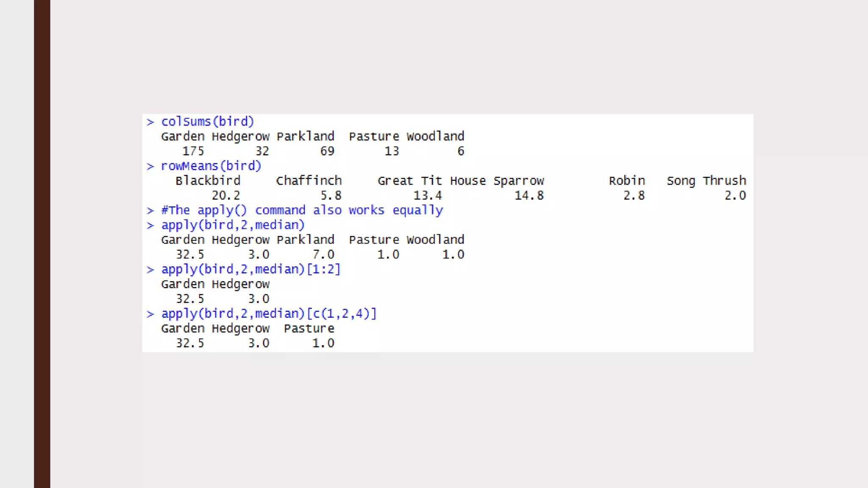Click the Blackbird row mean label
Image resolution: width=868 pixels, height=488 pixels.
coord(208,181)
